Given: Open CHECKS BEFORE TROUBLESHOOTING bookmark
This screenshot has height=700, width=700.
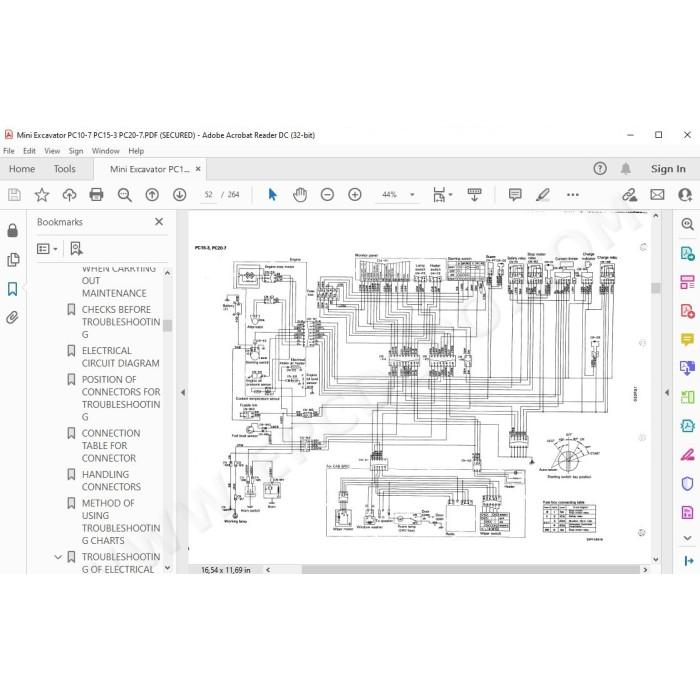Looking at the screenshot, I should 121,322.
